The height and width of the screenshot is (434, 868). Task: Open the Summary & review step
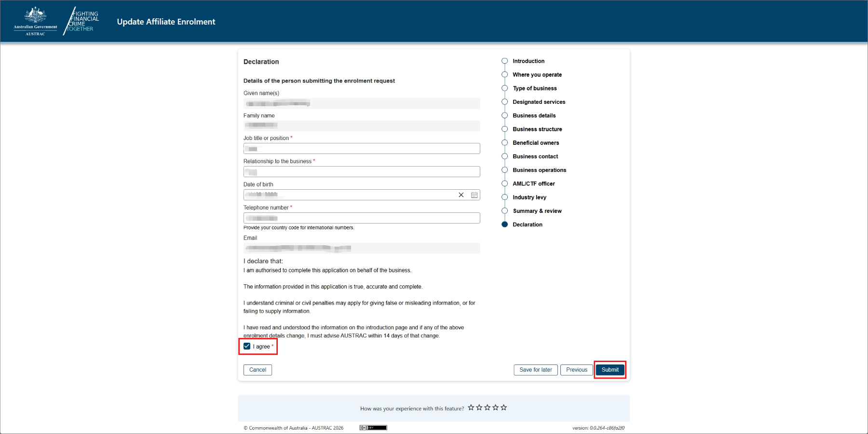(x=537, y=211)
